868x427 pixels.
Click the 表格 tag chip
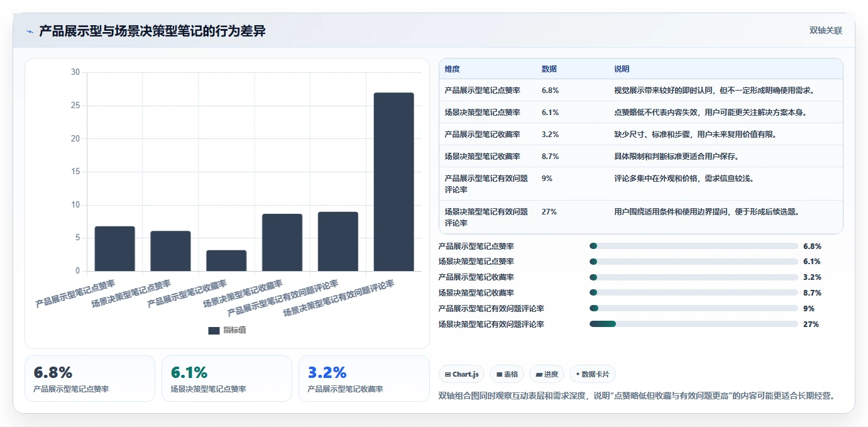coord(507,374)
